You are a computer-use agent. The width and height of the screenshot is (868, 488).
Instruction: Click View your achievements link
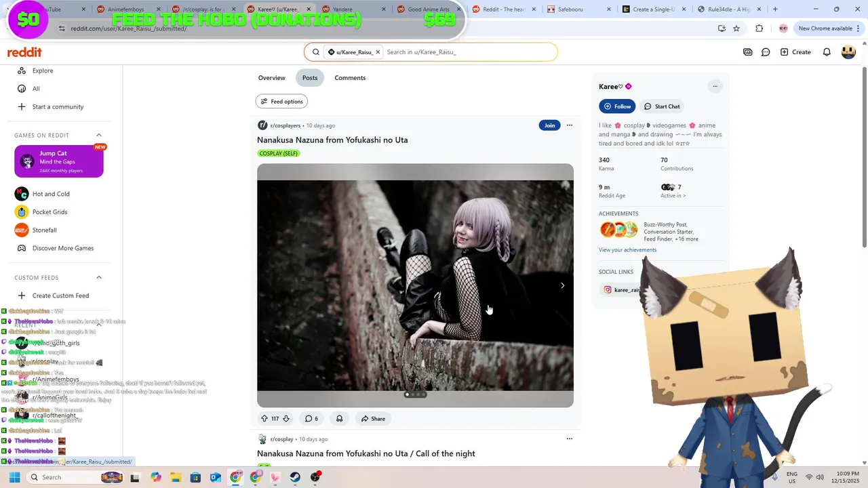pos(627,250)
